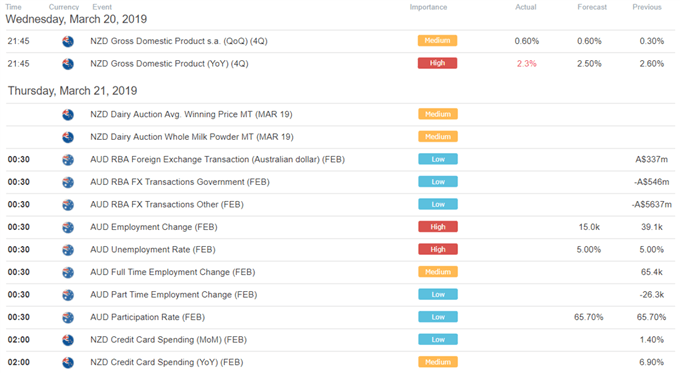Viewport: 680px width, 373px height.
Task: Open the AUD Employment Change (FEB) event
Action: [154, 227]
